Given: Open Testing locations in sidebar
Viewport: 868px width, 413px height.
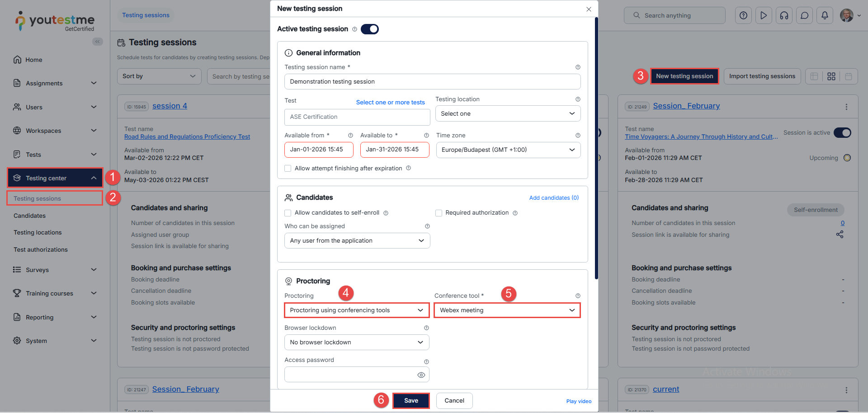Looking at the screenshot, I should point(38,233).
